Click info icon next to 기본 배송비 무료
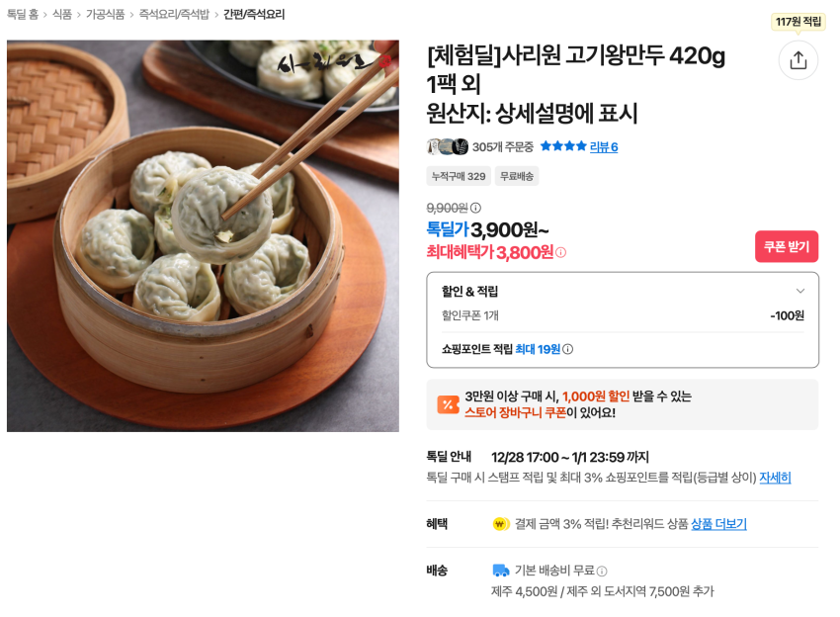The width and height of the screenshot is (840, 617). (x=602, y=571)
